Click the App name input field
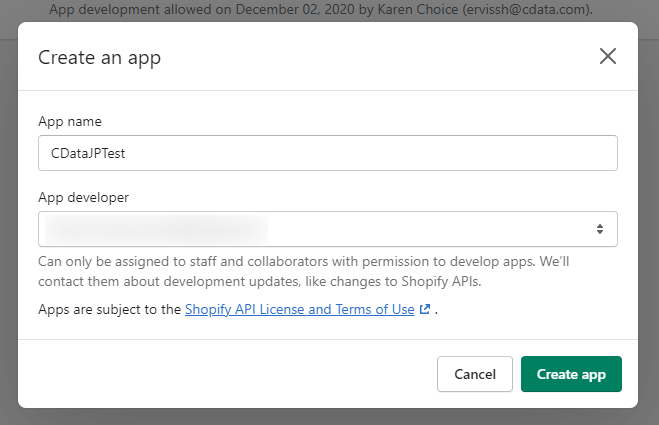The image size is (659, 425). (328, 153)
